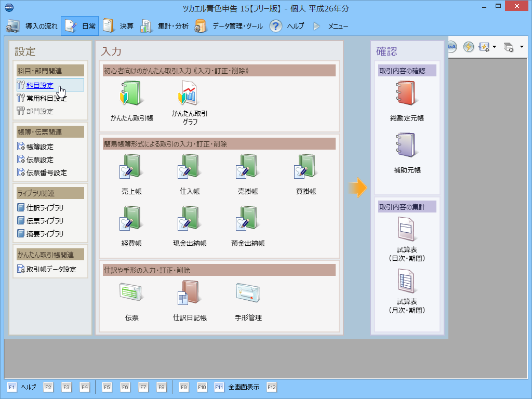Open the ヘルプ menu
The width and height of the screenshot is (532, 399).
(287, 26)
